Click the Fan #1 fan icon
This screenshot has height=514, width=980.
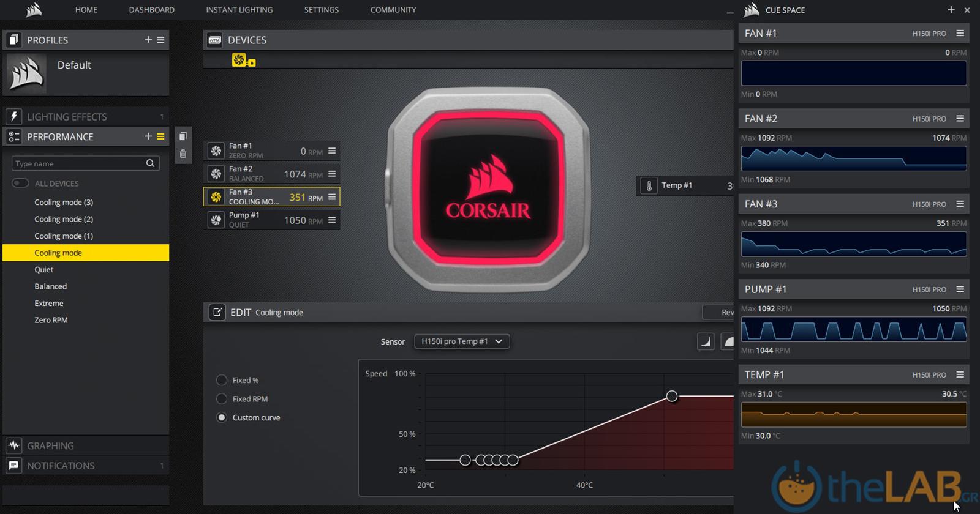[216, 151]
